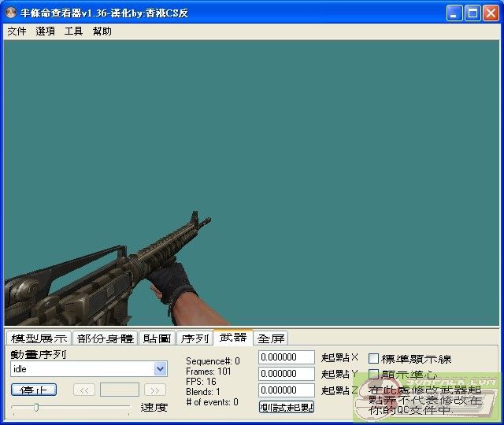
Task: Minimize the model viewer window
Action: 454,13
